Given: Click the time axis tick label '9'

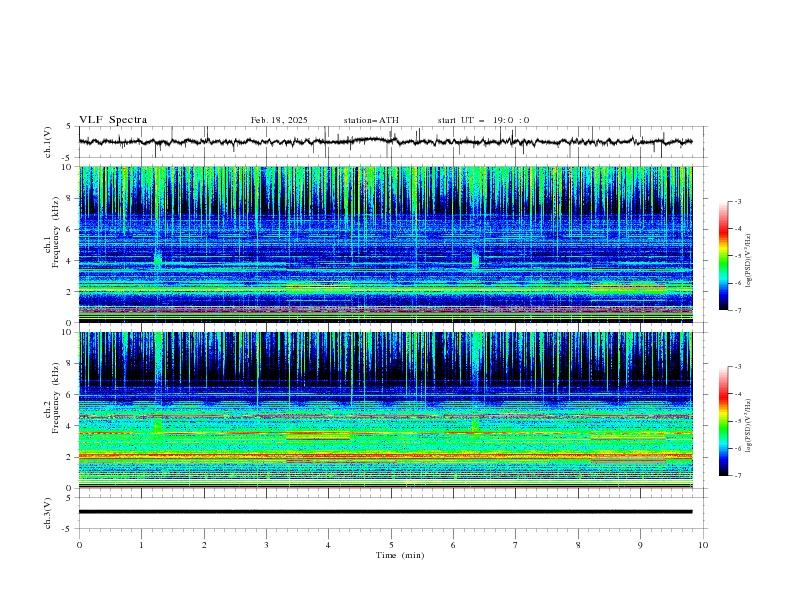Looking at the screenshot, I should coord(640,545).
